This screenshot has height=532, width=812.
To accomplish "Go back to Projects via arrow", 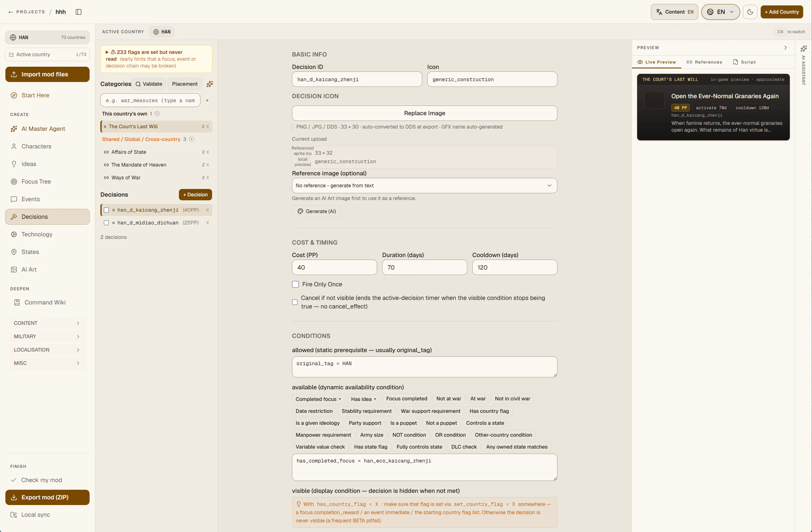I will (10, 12).
